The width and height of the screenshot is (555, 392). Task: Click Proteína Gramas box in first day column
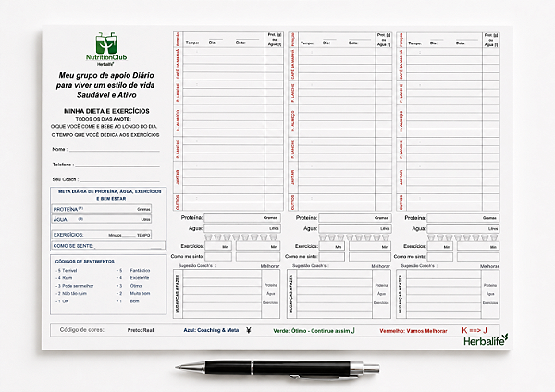(242, 217)
